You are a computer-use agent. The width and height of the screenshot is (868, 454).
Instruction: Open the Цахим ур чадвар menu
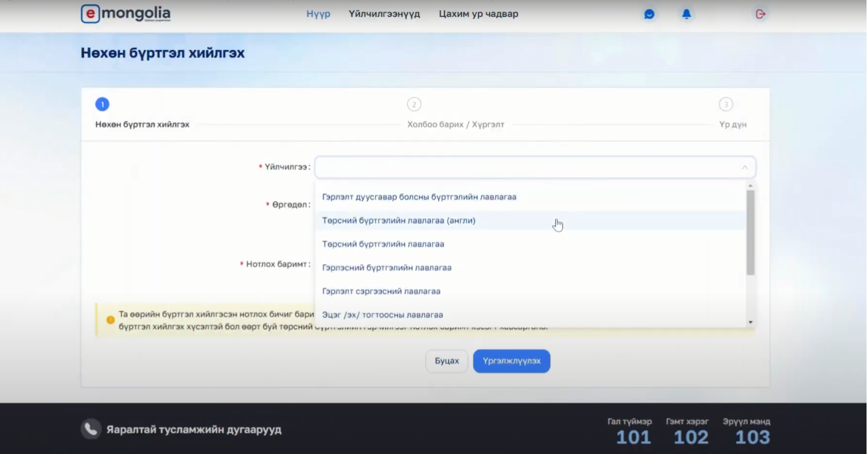[x=479, y=14]
